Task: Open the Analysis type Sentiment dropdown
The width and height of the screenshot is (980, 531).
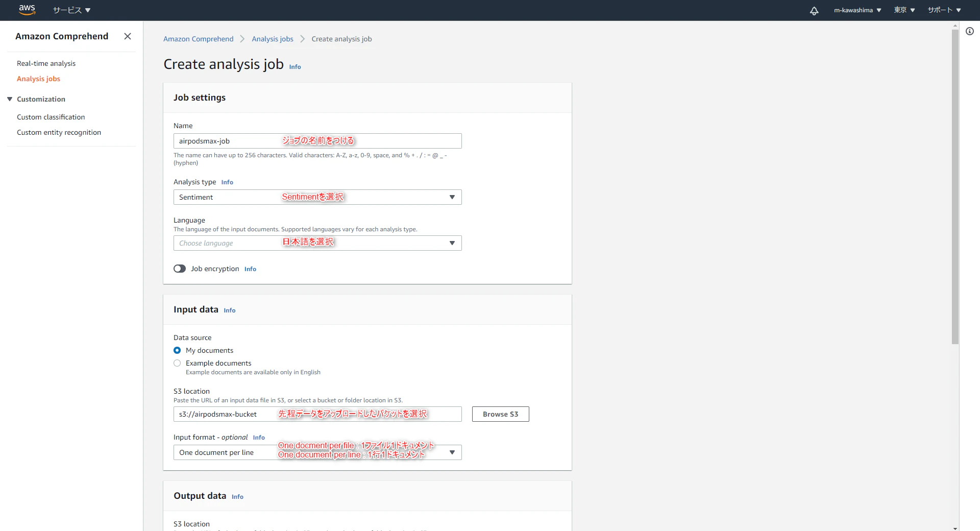Action: [x=317, y=197]
